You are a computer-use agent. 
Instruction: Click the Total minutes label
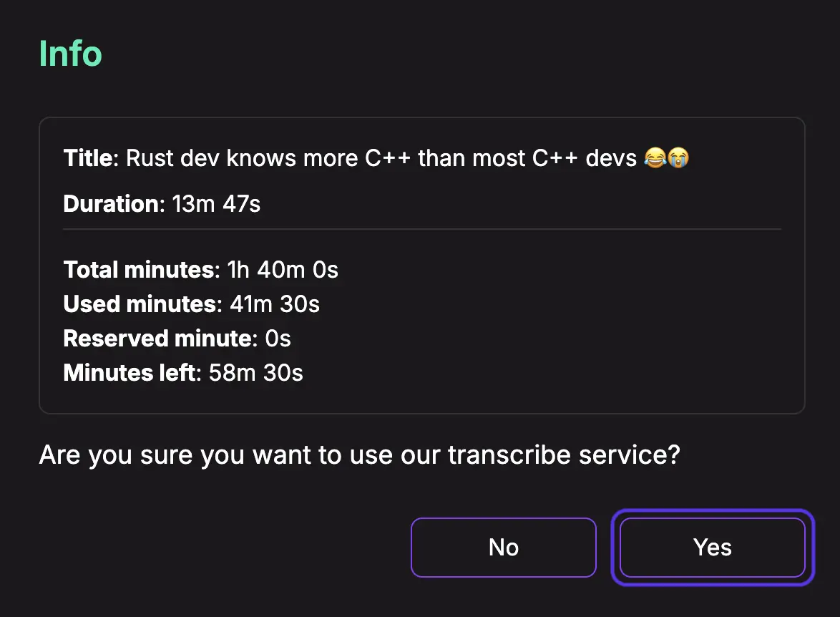142,270
